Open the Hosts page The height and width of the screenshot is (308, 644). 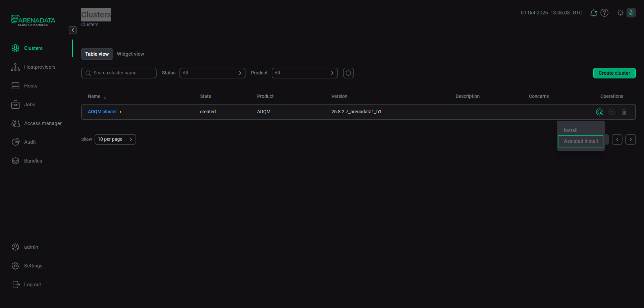(x=24, y=86)
